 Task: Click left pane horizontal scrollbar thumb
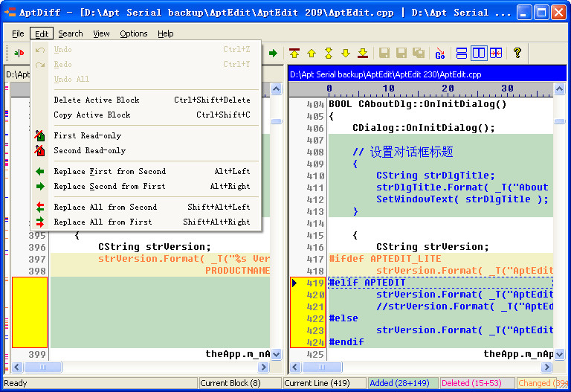pos(43,367)
